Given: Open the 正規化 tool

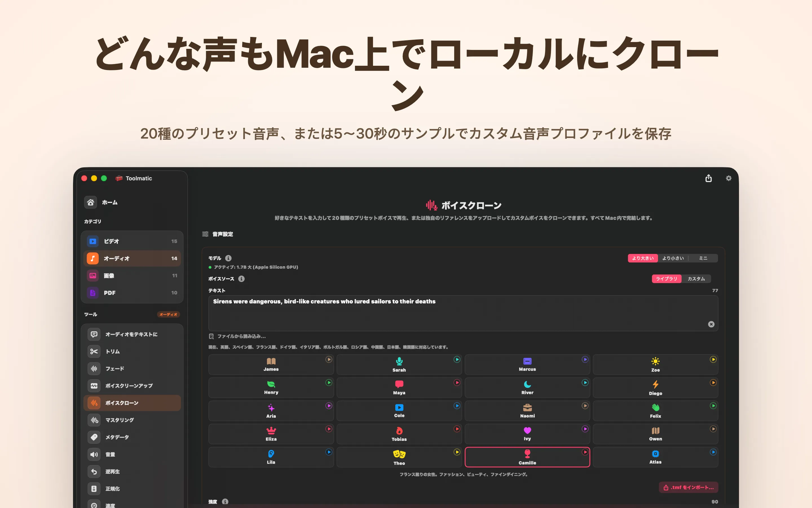Looking at the screenshot, I should click(132, 489).
